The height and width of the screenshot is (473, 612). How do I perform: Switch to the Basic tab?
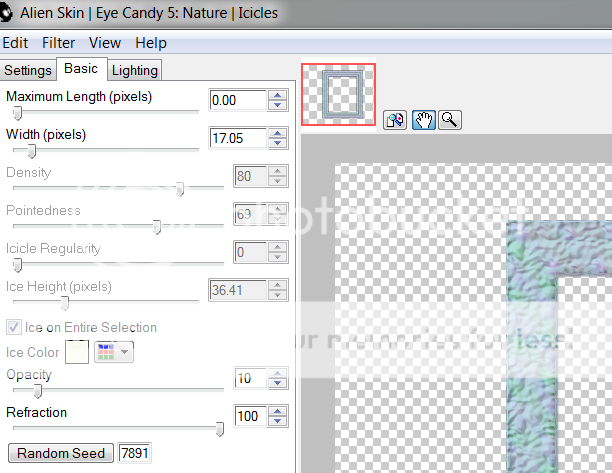coord(81,69)
